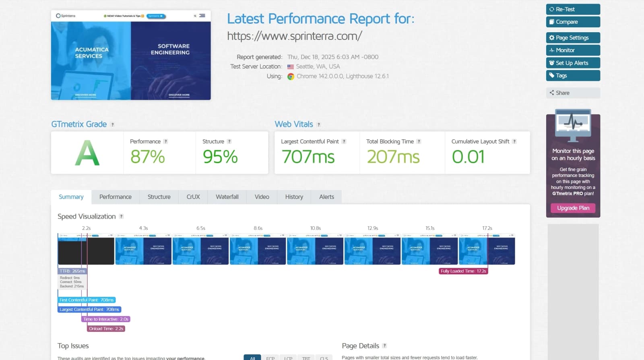644x360 pixels.
Task: Click the Largest Contentful Paint 708ms marker
Action: [89, 310]
